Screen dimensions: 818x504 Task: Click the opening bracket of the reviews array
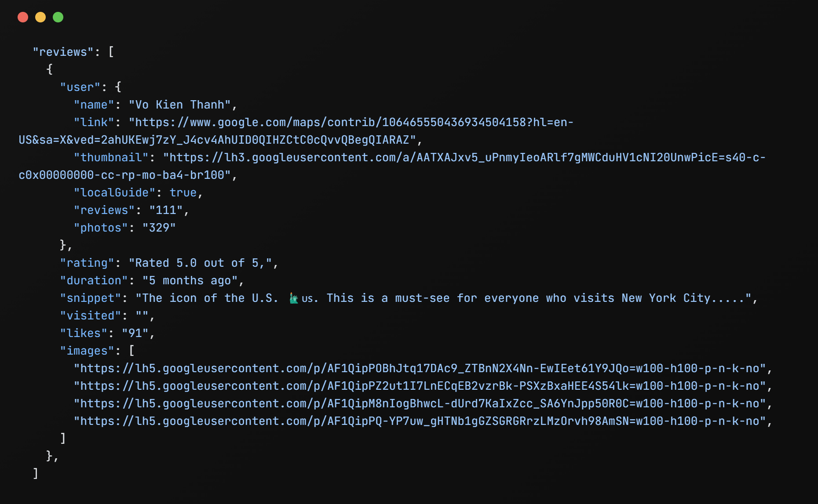pos(111,51)
